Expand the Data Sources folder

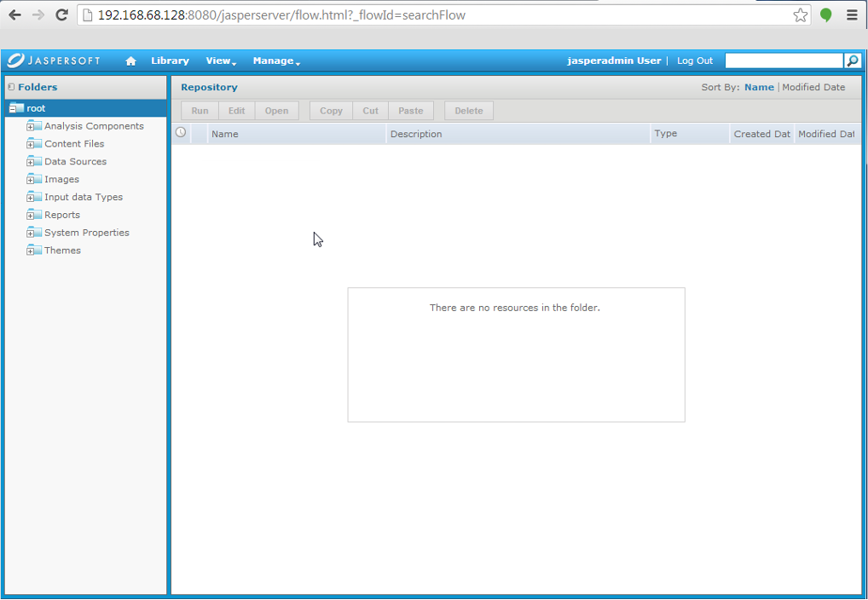tap(31, 163)
